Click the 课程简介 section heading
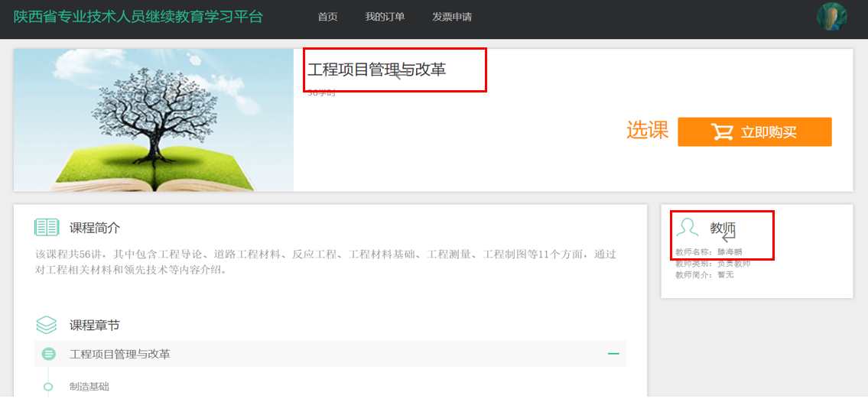Screen dimensions: 868x402 coord(95,228)
